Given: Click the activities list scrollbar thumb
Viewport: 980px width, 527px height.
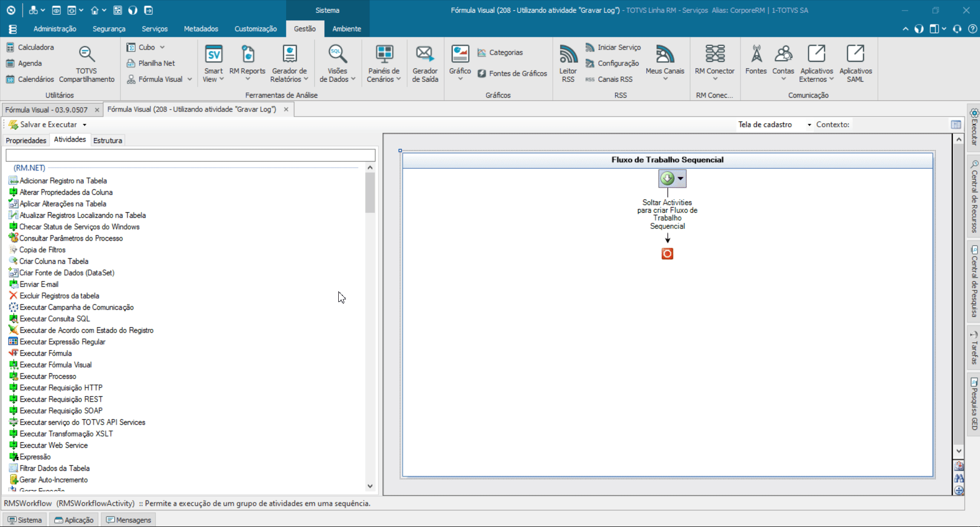Looking at the screenshot, I should point(370,193).
